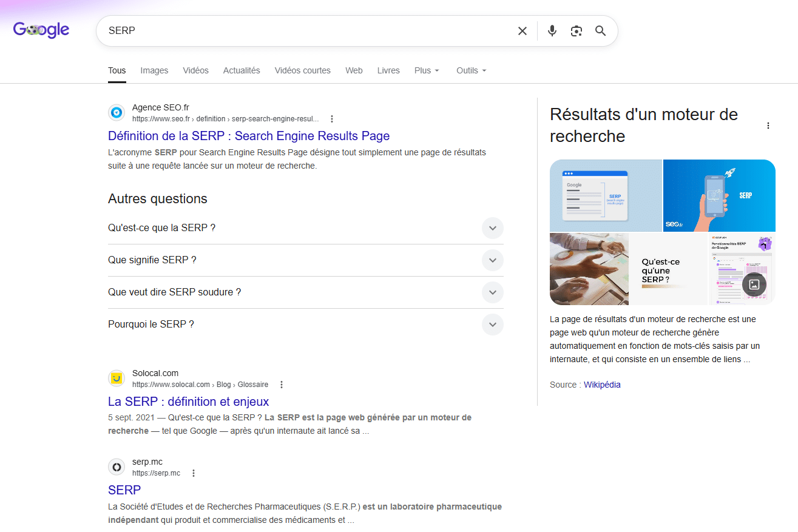The image size is (798, 532).
Task: Click the 'Résultats d'un moteur de recherche' heading
Action: click(644, 125)
